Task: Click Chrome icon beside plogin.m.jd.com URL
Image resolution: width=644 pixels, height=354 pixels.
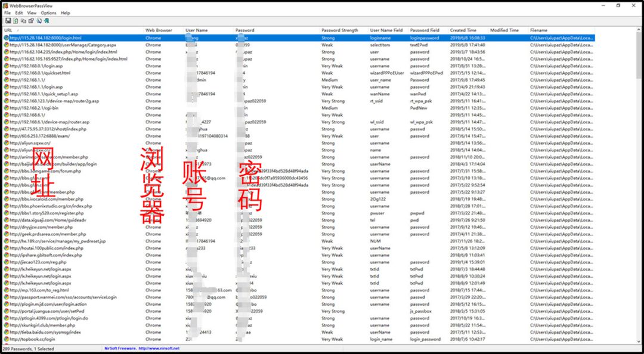Action: click(6, 305)
